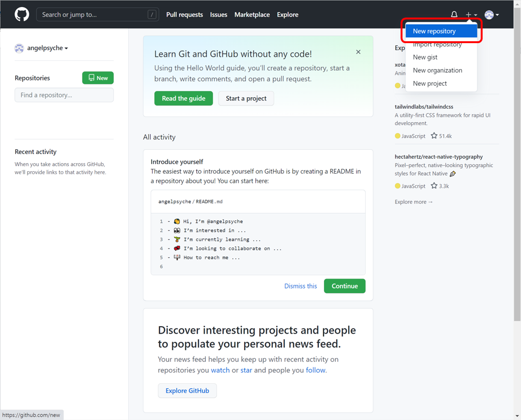Viewport: 521px width, 420px height.
Task: Click the Recent activity heading
Action: pyautogui.click(x=36, y=152)
